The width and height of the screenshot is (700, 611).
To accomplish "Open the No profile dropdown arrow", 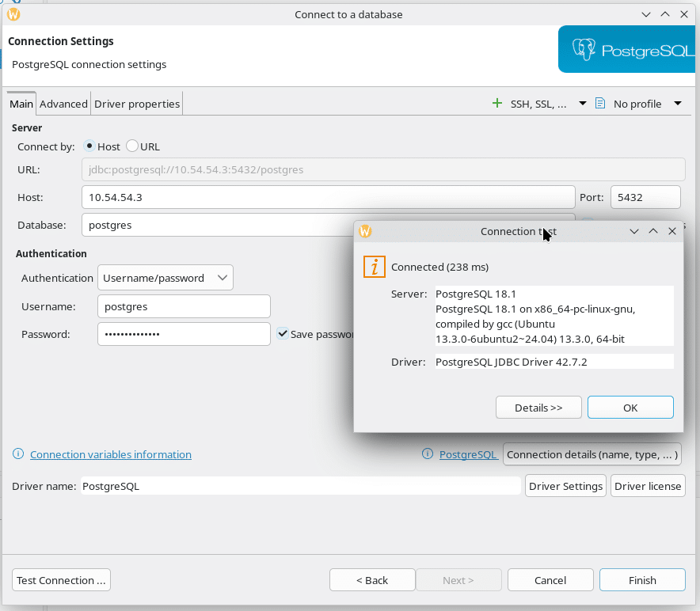I will point(678,104).
